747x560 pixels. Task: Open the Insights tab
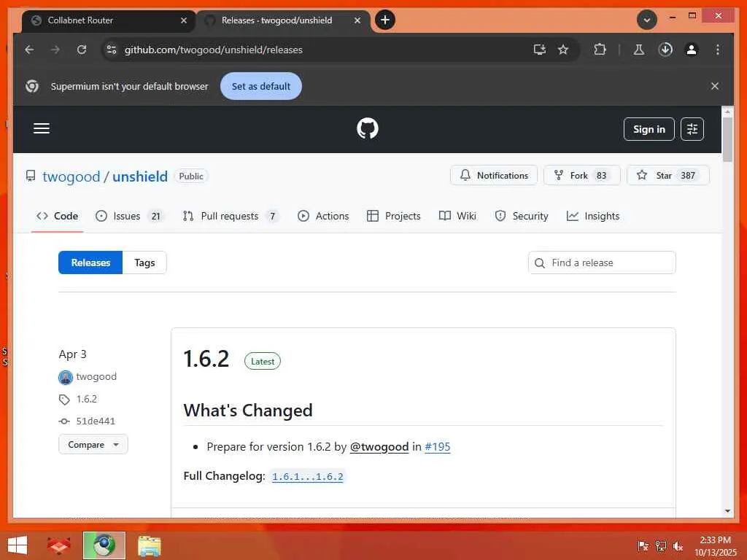pos(592,216)
